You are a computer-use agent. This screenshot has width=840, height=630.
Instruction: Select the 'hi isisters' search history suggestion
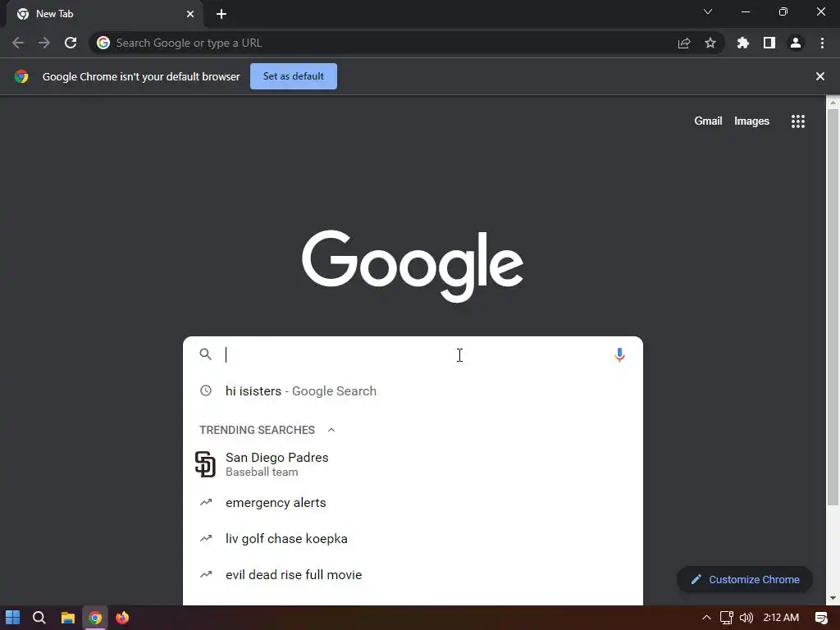[x=413, y=391]
